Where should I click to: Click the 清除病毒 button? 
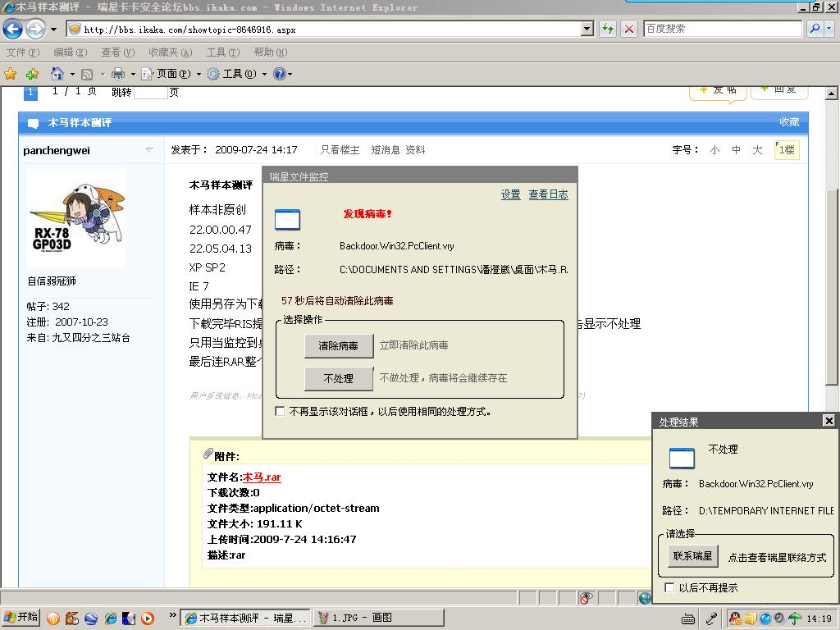[339, 346]
